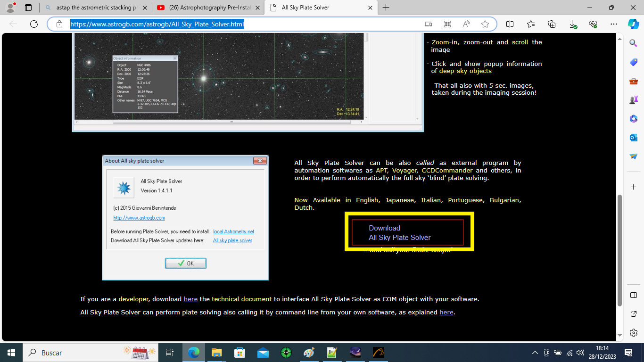Add this page to favorites with star icon

[x=485, y=24]
